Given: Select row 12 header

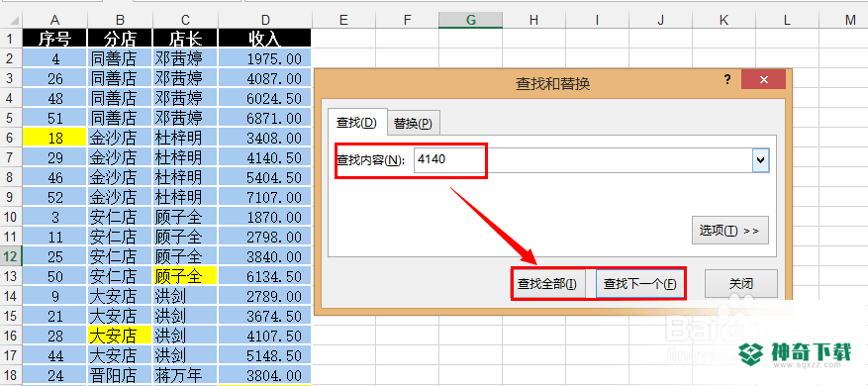Looking at the screenshot, I should coord(11,256).
